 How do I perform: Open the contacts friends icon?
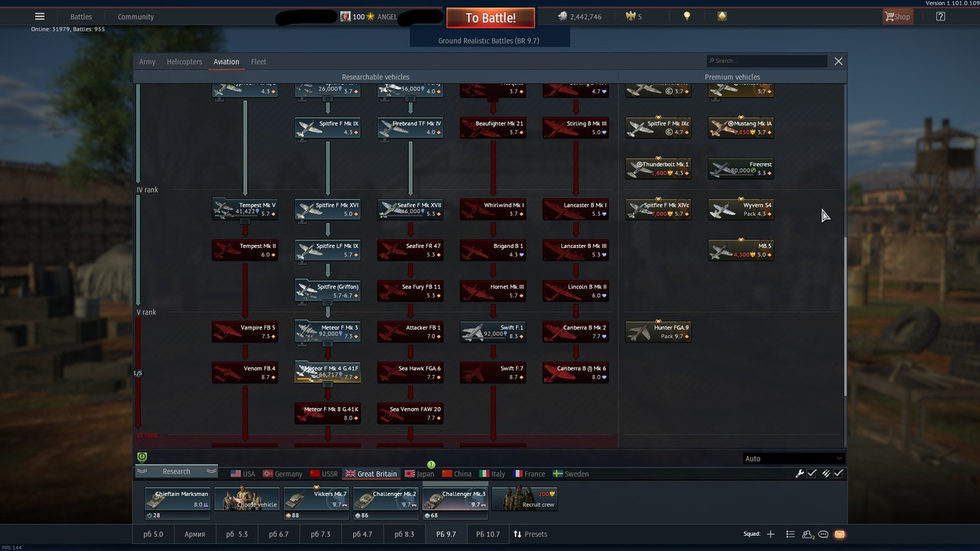click(808, 534)
